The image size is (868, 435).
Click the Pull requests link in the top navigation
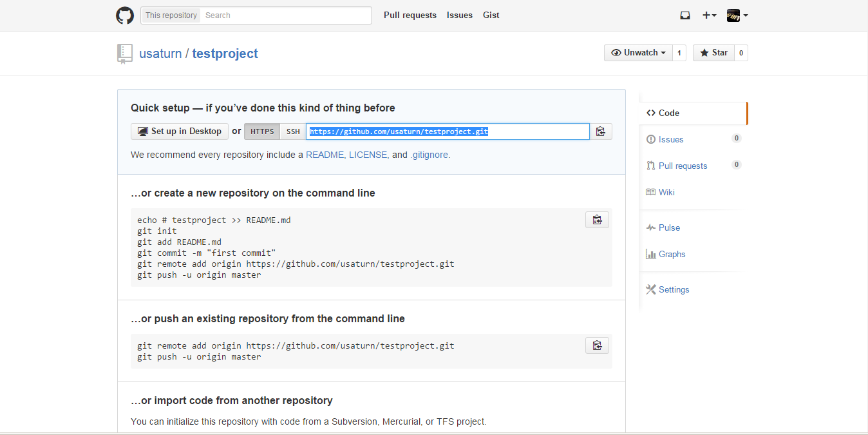410,15
